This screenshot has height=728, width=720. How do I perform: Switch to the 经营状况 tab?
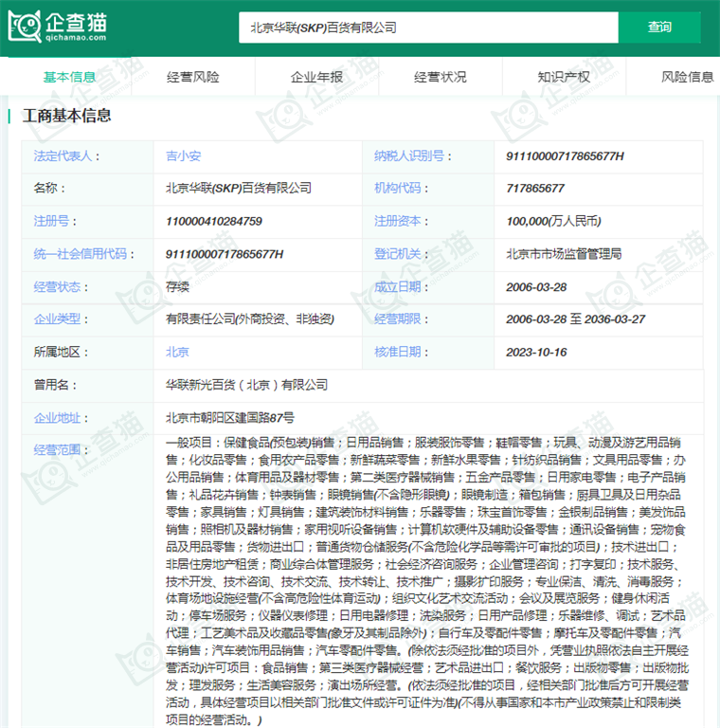tap(441, 77)
